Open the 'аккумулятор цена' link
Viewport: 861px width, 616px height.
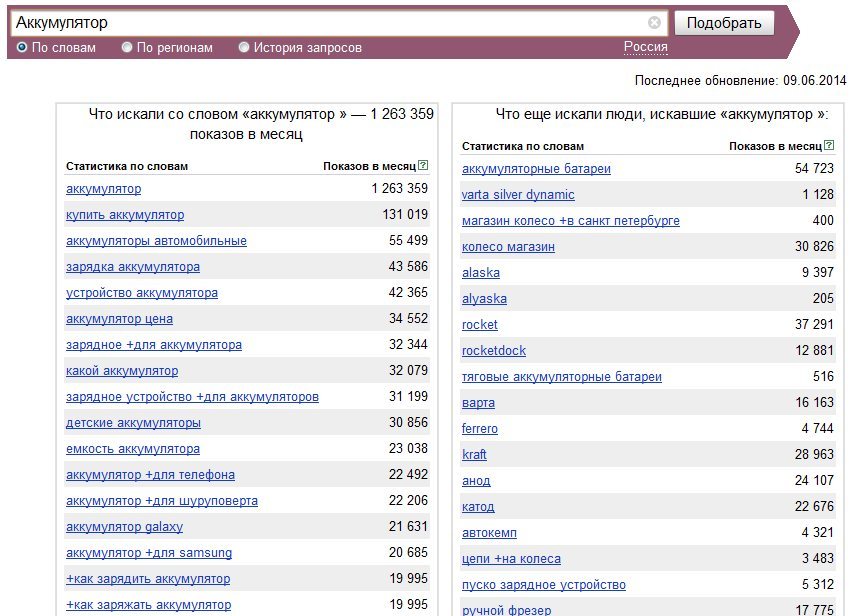[x=119, y=318]
